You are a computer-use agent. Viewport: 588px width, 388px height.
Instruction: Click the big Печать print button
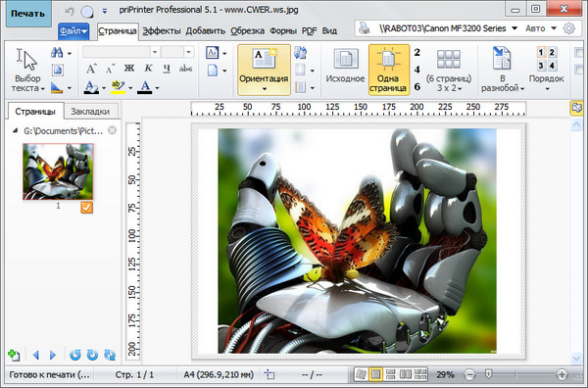(27, 14)
